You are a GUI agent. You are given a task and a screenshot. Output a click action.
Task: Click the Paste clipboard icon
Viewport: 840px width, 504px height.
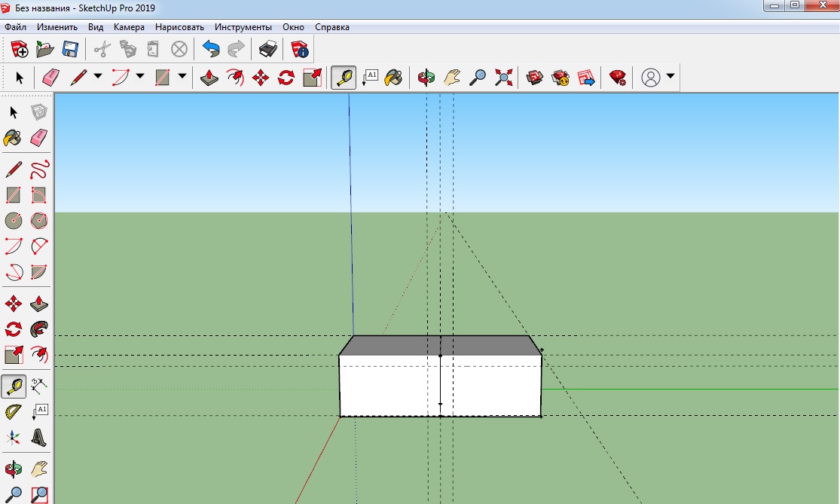[153, 49]
